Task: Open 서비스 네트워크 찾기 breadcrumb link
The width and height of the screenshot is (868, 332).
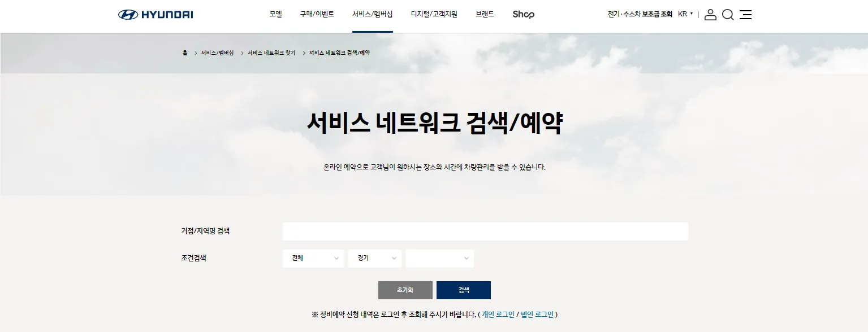Action: (x=270, y=53)
